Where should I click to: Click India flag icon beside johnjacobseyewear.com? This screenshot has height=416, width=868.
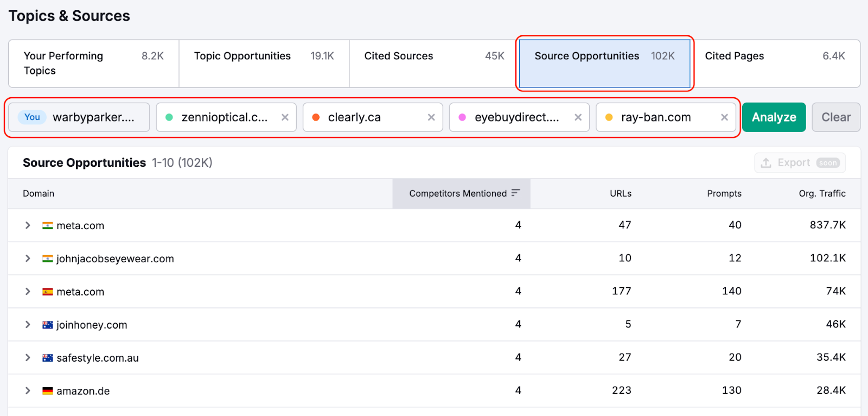[48, 259]
